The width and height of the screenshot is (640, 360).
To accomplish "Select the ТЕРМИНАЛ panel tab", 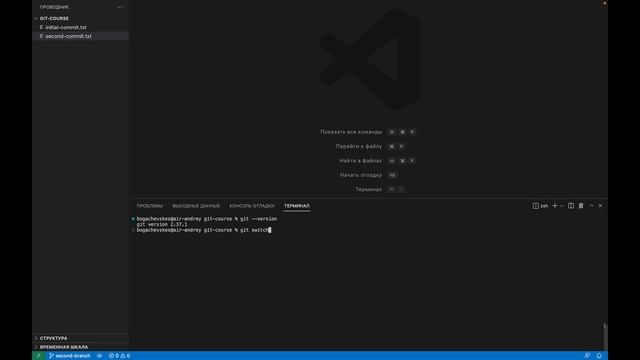I will [x=297, y=206].
